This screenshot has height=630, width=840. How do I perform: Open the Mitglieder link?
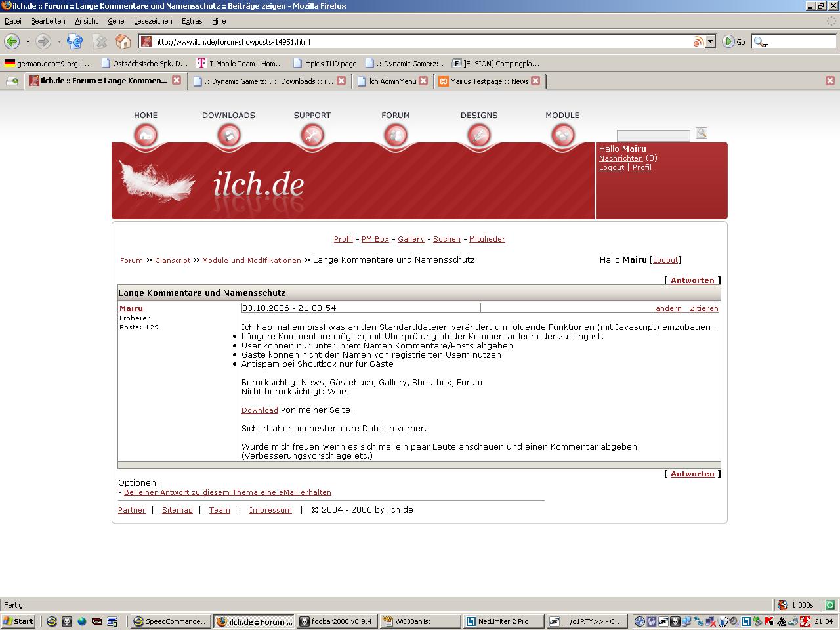point(487,239)
